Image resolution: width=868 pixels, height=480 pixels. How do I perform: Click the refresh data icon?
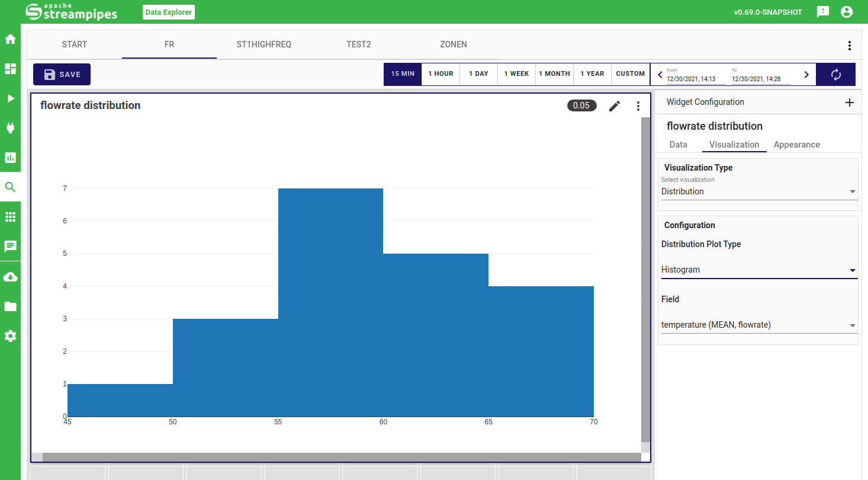pos(835,75)
